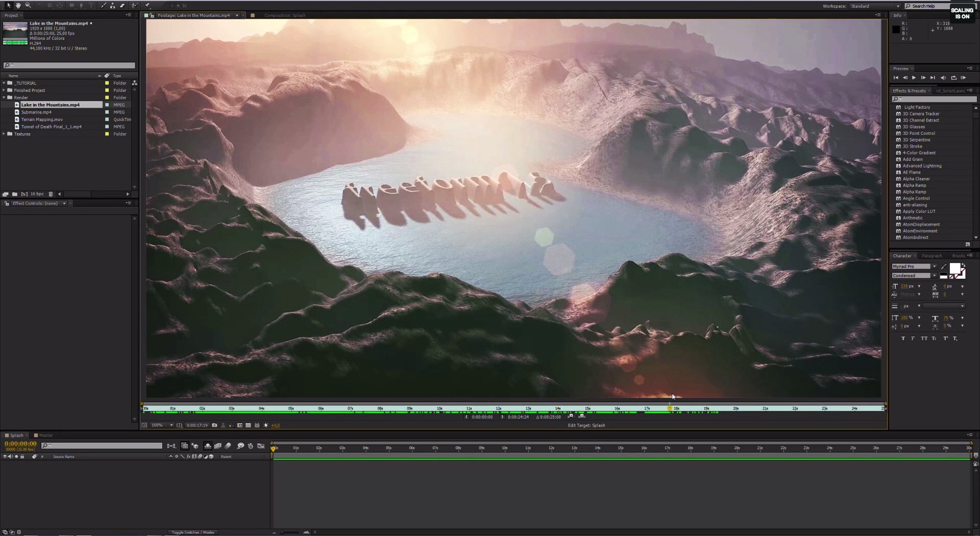Image resolution: width=980 pixels, height=536 pixels.
Task: Click the white fill color swatch
Action: click(x=954, y=269)
